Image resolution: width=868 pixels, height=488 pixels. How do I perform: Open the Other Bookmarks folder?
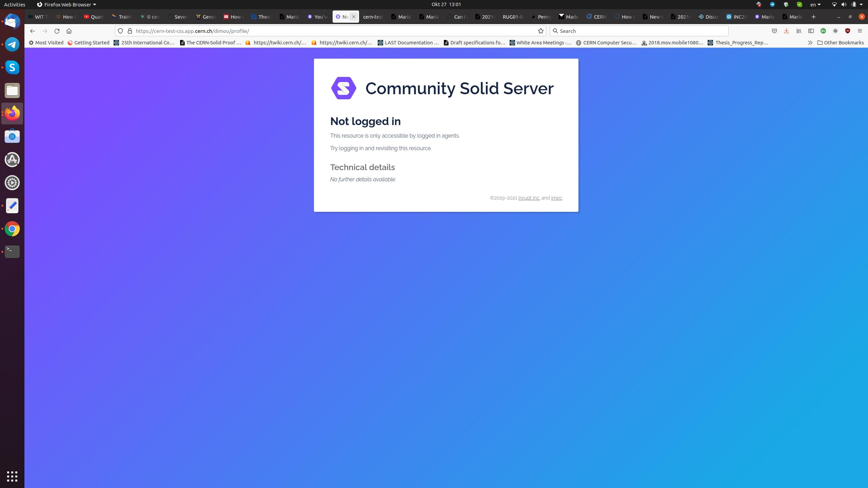841,43
